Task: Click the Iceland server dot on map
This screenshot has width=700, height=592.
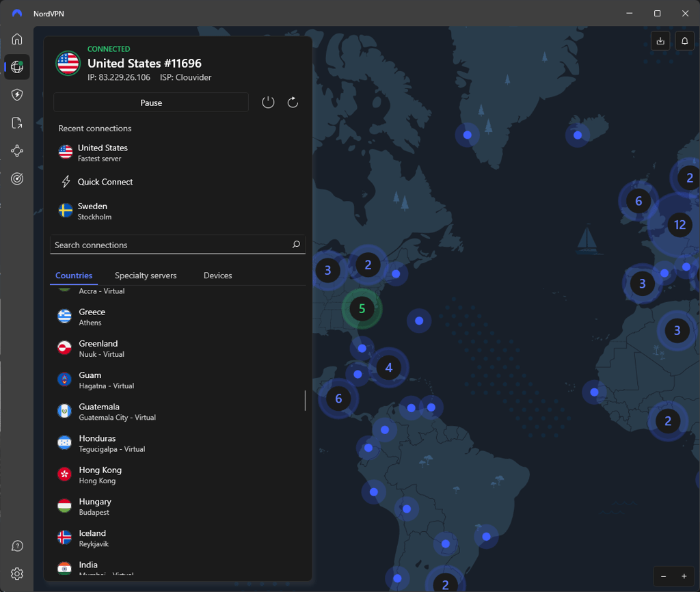Action: click(578, 135)
